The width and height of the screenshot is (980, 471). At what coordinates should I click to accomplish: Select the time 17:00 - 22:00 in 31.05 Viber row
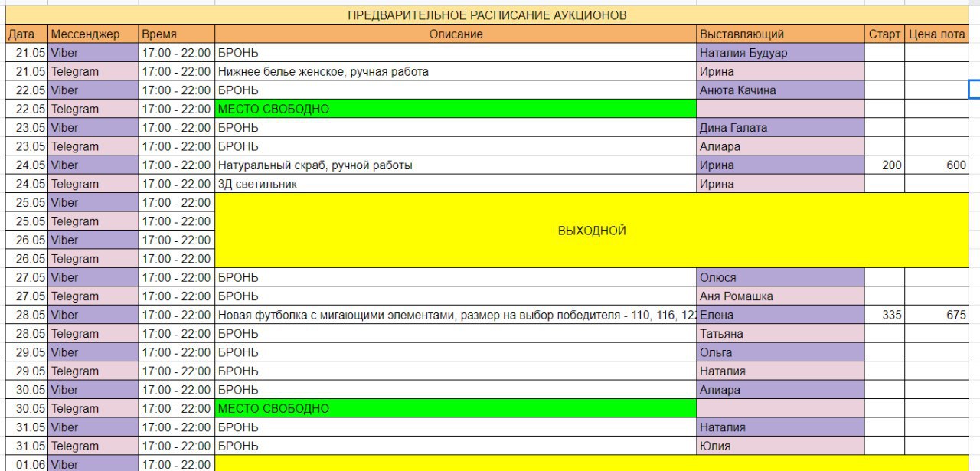pos(177,428)
